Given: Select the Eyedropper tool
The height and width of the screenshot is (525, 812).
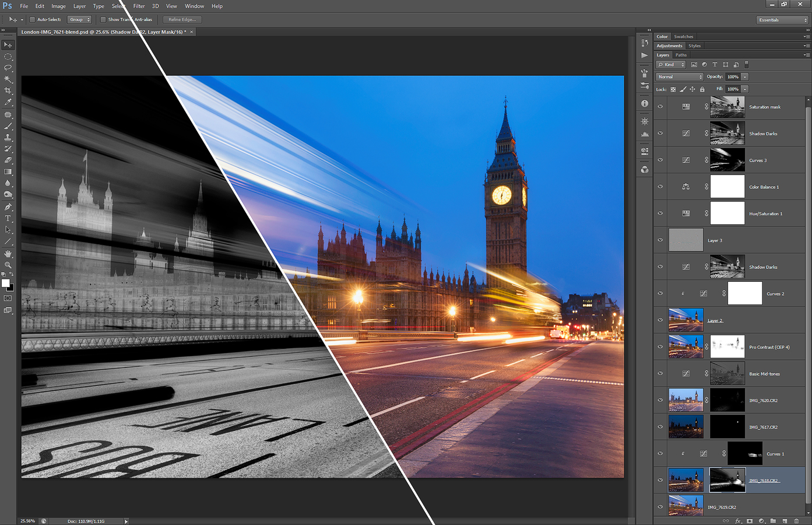Looking at the screenshot, I should pyautogui.click(x=8, y=102).
